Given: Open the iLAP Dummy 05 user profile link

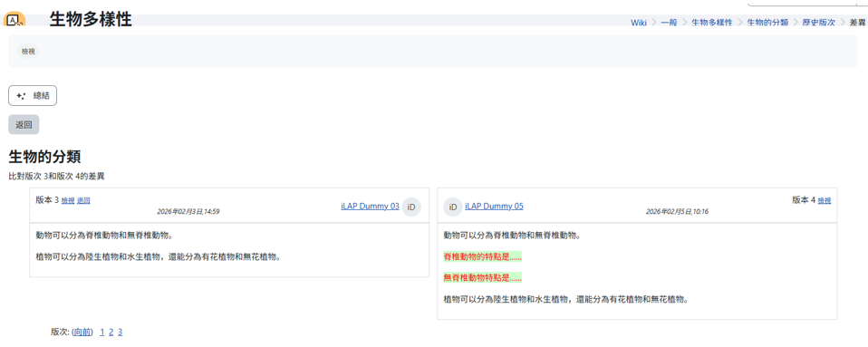Looking at the screenshot, I should pos(494,207).
